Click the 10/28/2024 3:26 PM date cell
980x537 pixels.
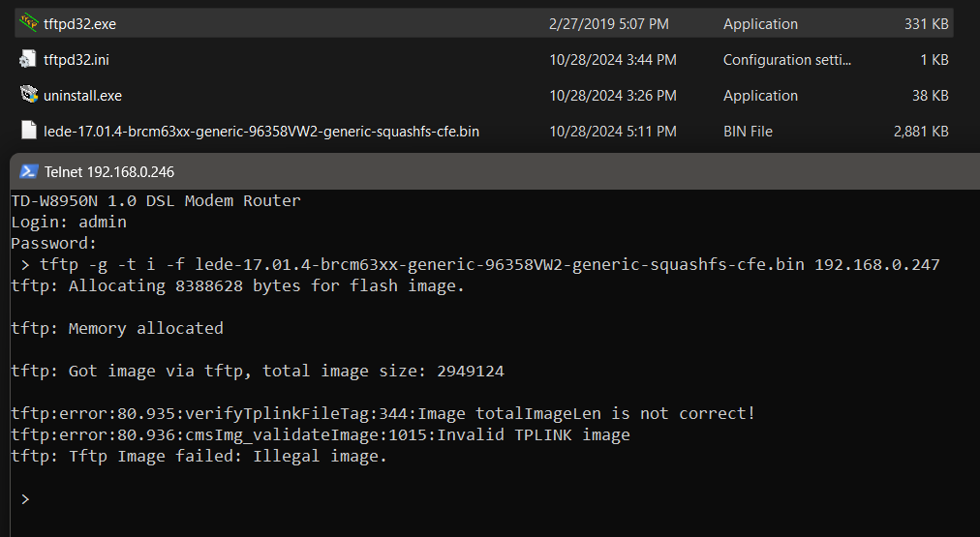click(612, 96)
